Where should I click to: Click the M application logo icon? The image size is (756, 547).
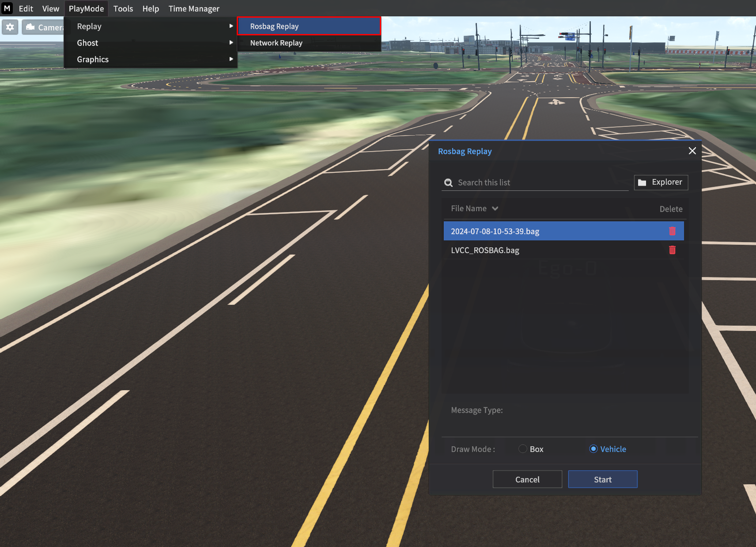point(7,8)
